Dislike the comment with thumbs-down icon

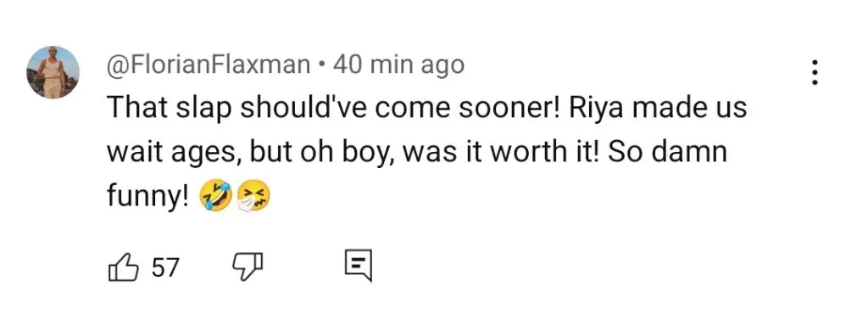247,267
